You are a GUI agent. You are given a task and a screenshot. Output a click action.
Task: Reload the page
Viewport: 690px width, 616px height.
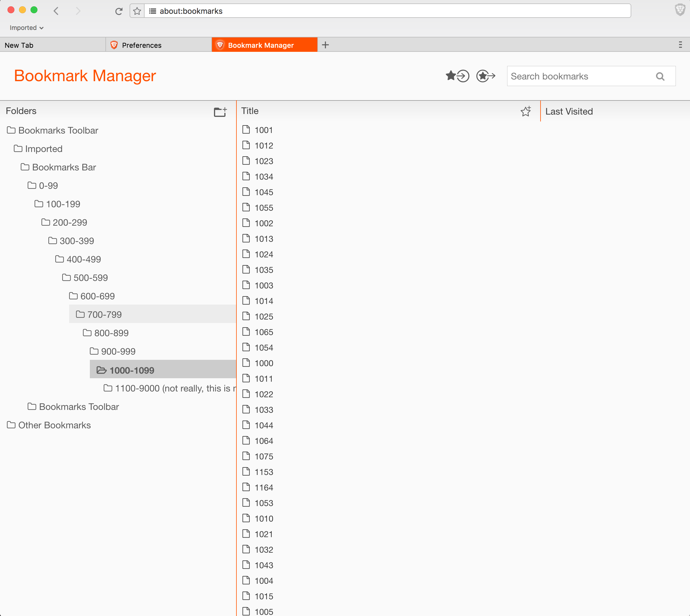[118, 11]
